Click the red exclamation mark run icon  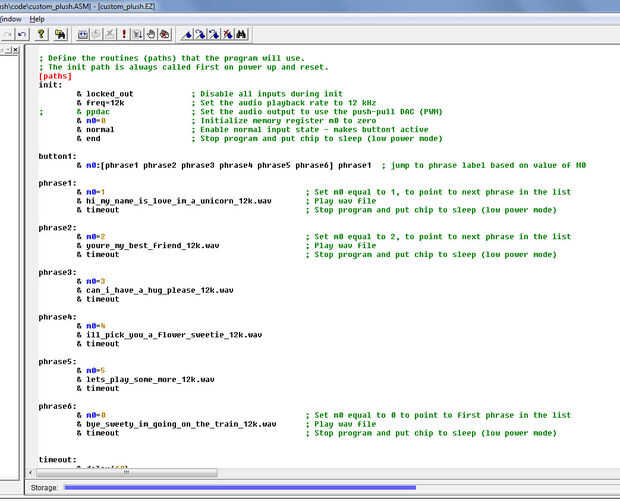tap(124, 35)
